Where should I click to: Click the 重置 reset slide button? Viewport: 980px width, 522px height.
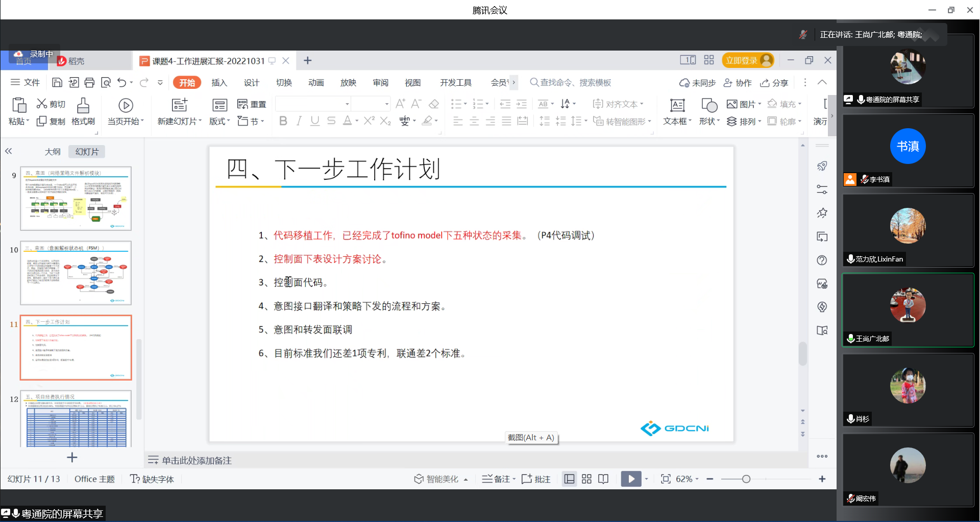(x=252, y=104)
